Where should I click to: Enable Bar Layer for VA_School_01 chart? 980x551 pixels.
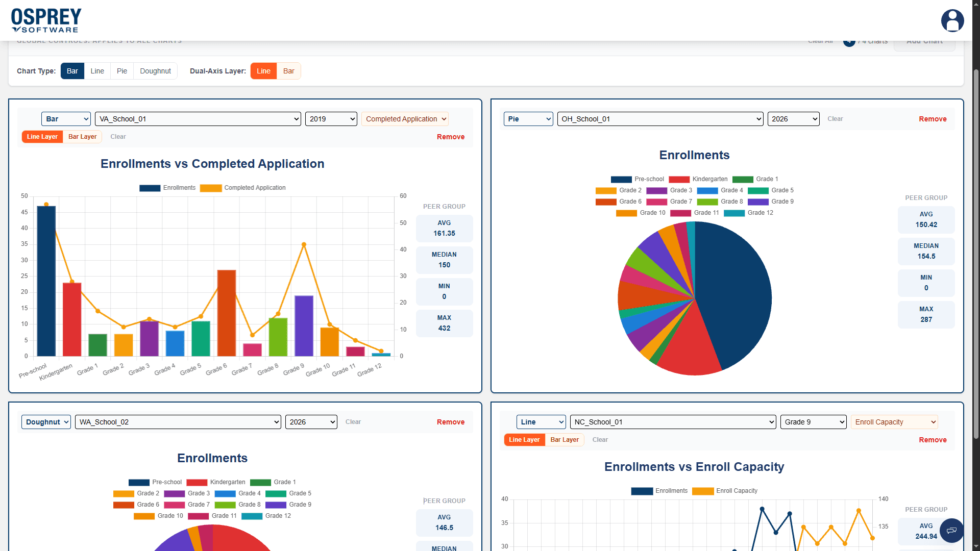82,137
